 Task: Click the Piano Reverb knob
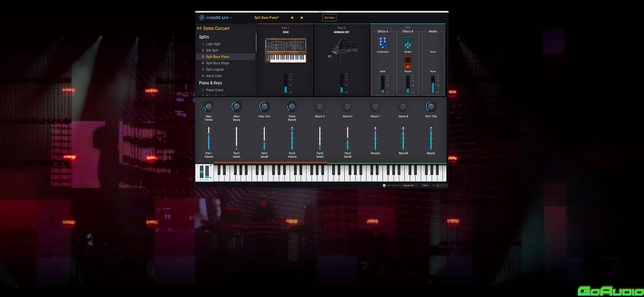pyautogui.click(x=292, y=107)
